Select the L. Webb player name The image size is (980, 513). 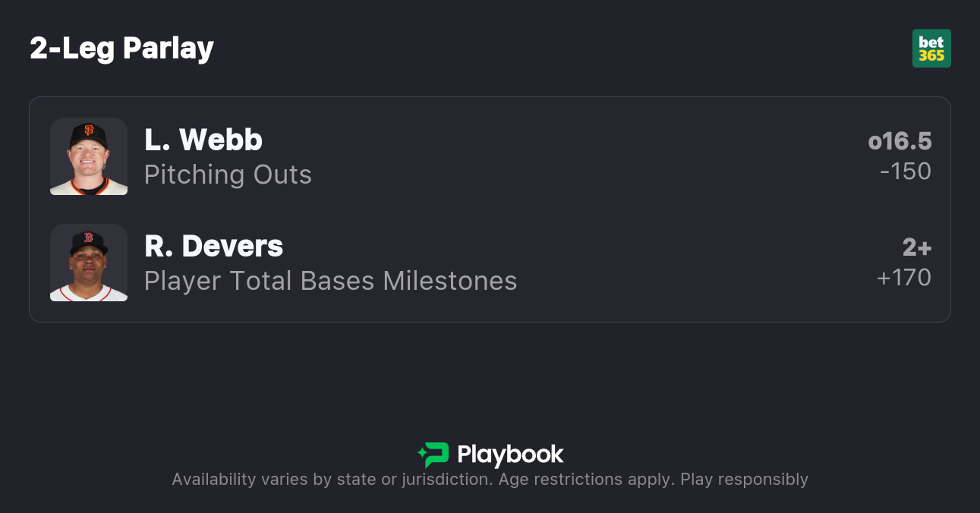point(203,140)
